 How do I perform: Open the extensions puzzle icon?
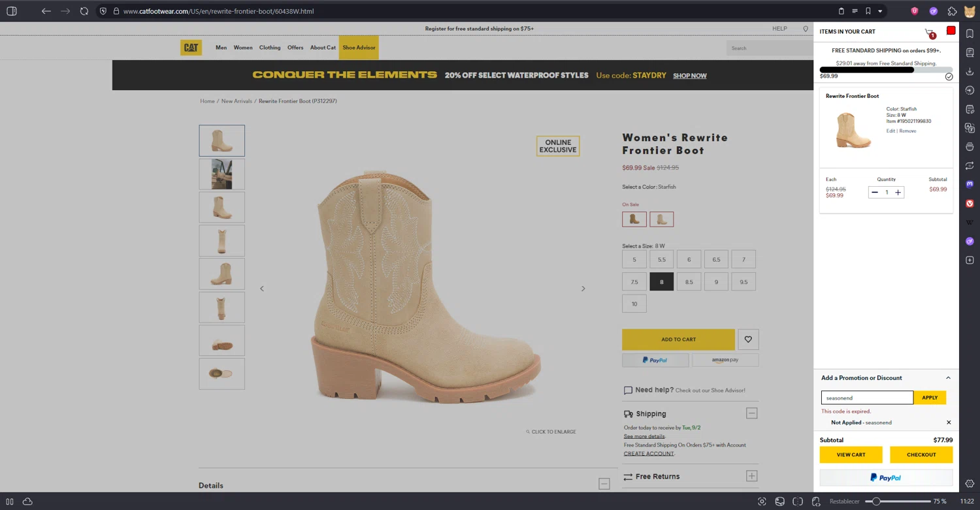tap(953, 11)
